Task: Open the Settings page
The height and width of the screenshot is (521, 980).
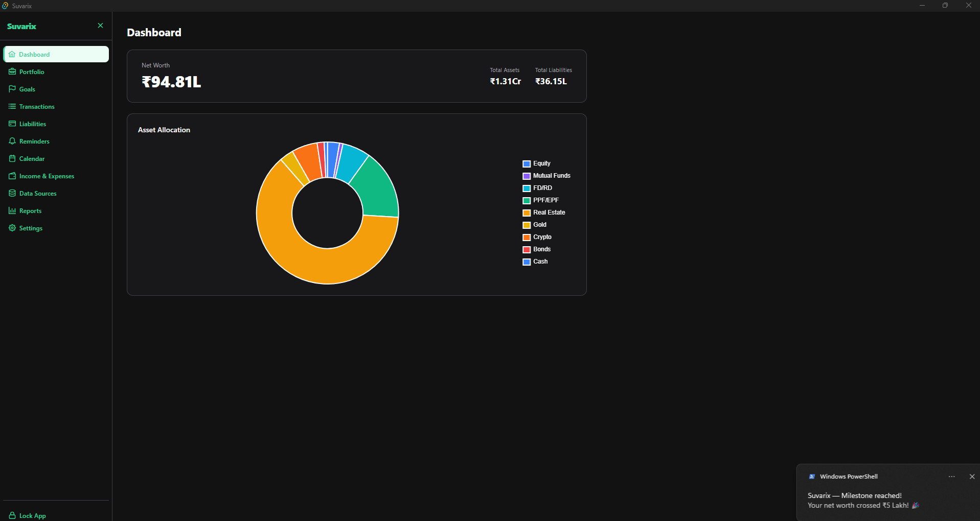Action: point(56,228)
